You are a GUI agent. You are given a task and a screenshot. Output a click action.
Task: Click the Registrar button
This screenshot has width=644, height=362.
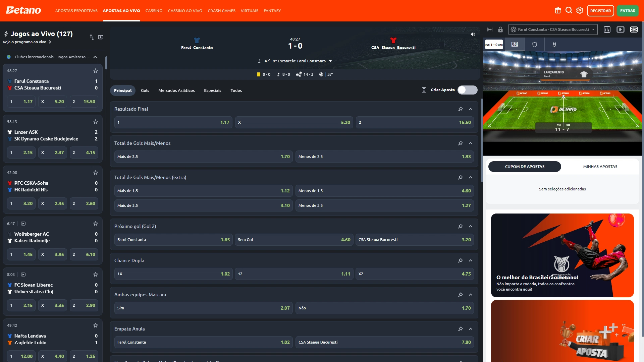coord(600,11)
